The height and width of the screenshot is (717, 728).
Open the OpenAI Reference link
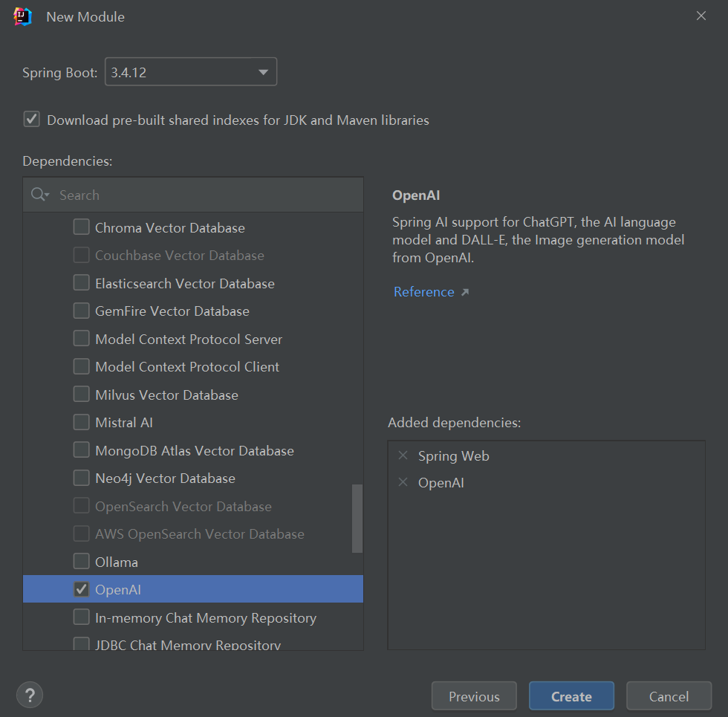point(423,292)
